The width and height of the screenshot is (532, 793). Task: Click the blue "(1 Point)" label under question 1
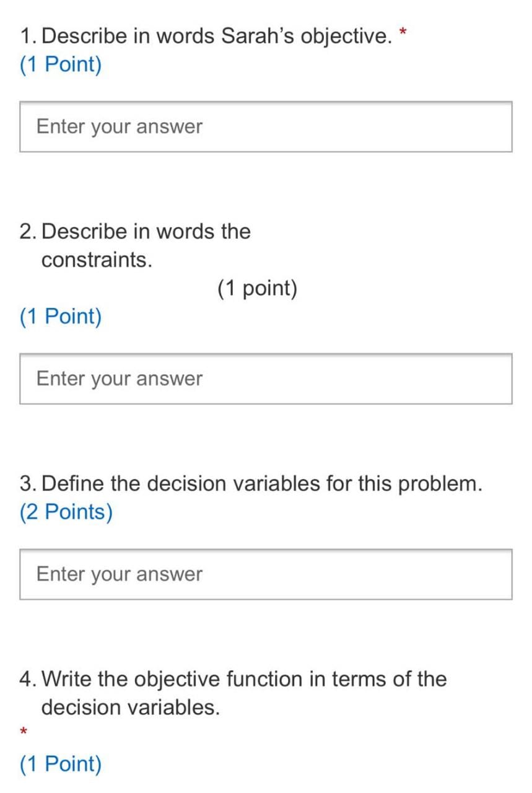coord(61,64)
